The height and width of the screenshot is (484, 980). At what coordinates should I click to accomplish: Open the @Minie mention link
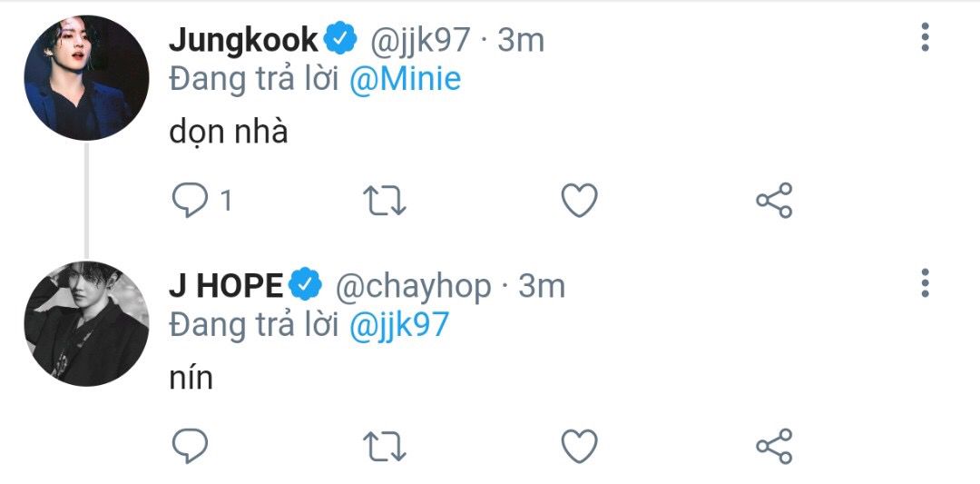click(x=405, y=79)
